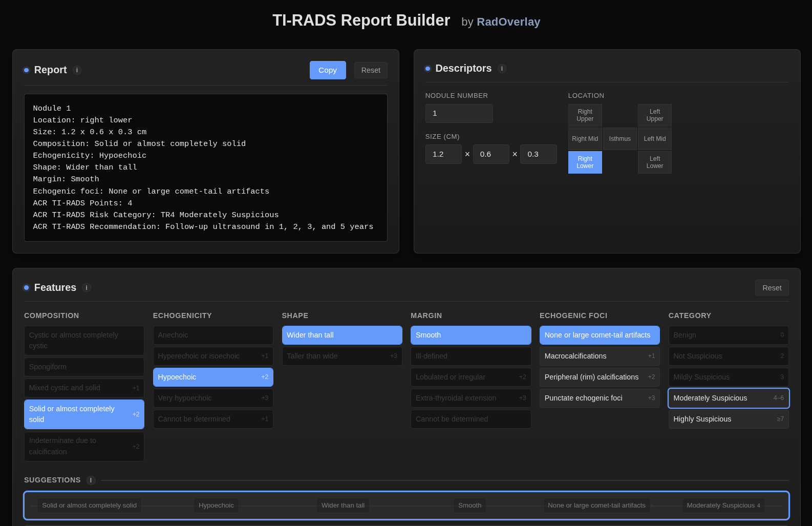Select Extra-thyroidal extension margin
Screen dimensions: 812x526
click(471, 398)
